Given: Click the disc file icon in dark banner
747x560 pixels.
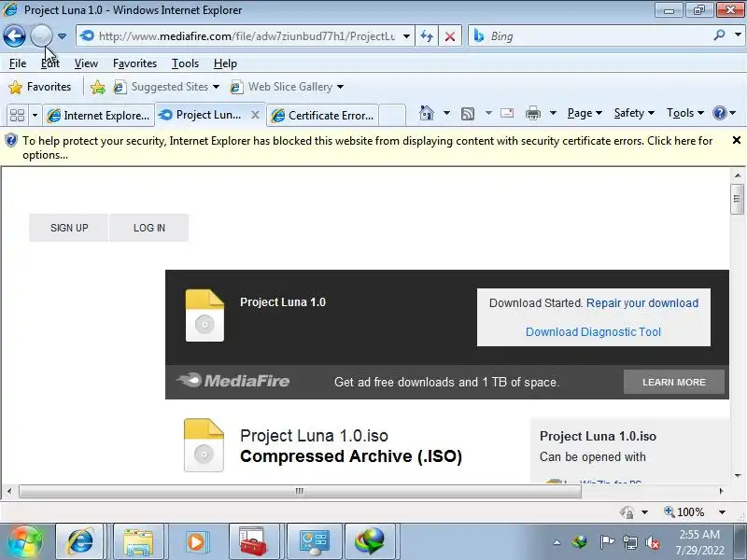Looking at the screenshot, I should point(204,315).
